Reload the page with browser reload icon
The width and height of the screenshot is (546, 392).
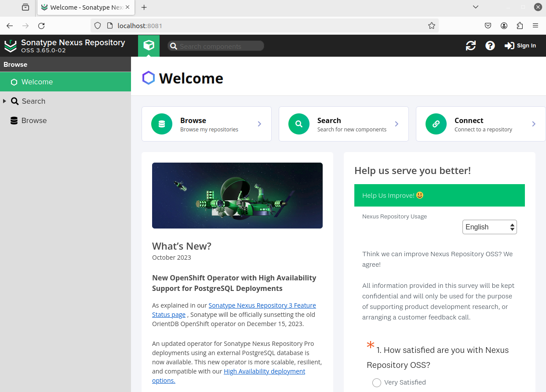(41, 26)
